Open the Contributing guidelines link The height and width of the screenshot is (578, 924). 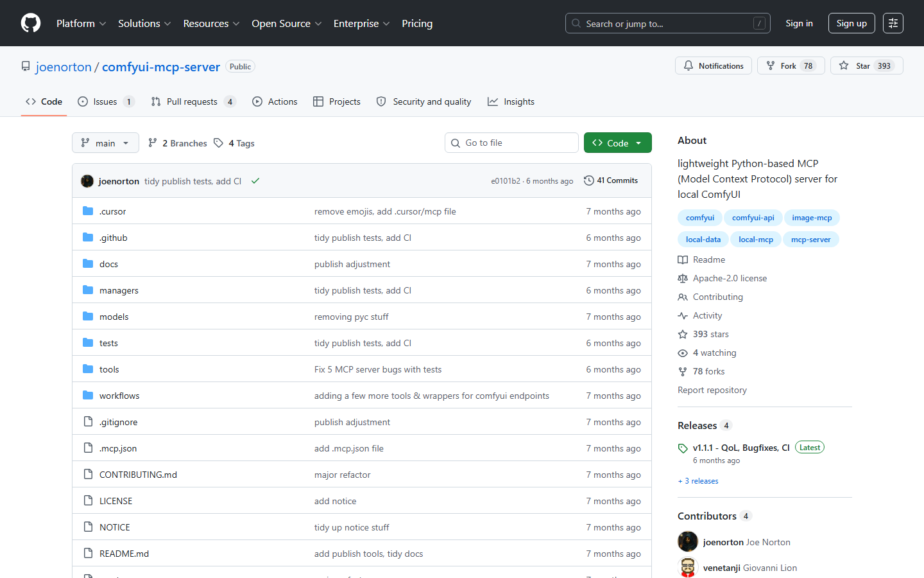point(710,297)
